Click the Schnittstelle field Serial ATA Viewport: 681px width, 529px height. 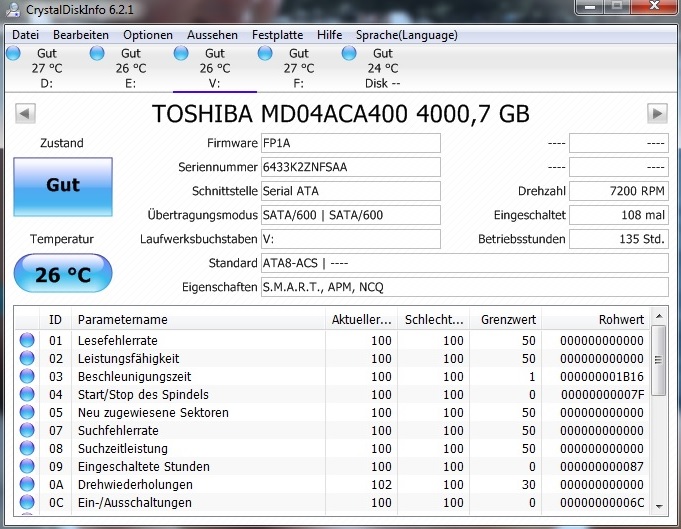click(350, 191)
